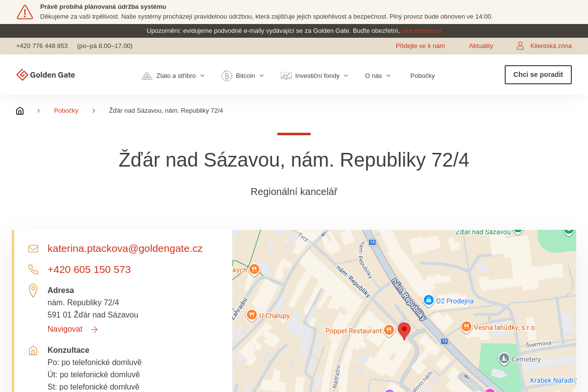Click the Golden Gate logo
The width and height of the screenshot is (588, 392).
46,75
